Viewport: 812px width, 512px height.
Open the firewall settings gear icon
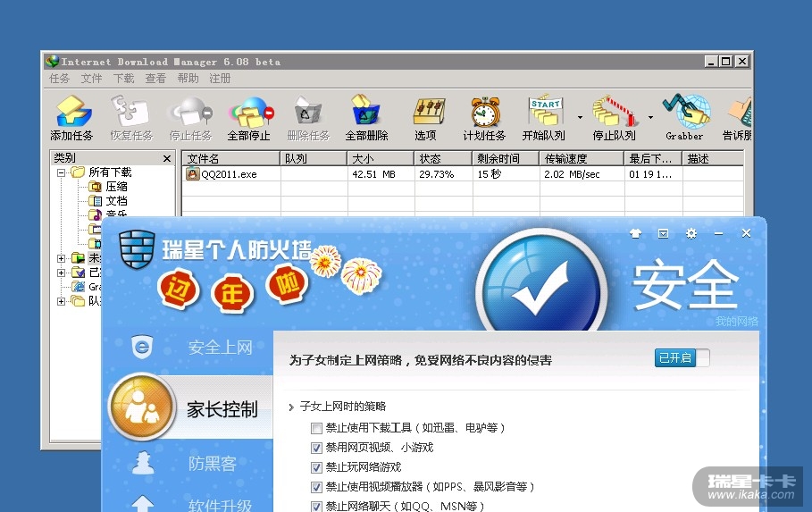tap(691, 234)
